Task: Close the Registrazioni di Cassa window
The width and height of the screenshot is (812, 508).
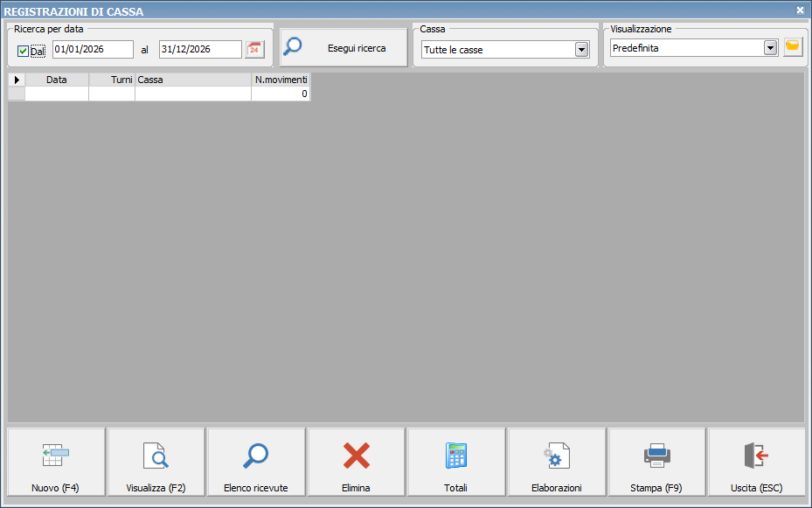Action: point(800,10)
